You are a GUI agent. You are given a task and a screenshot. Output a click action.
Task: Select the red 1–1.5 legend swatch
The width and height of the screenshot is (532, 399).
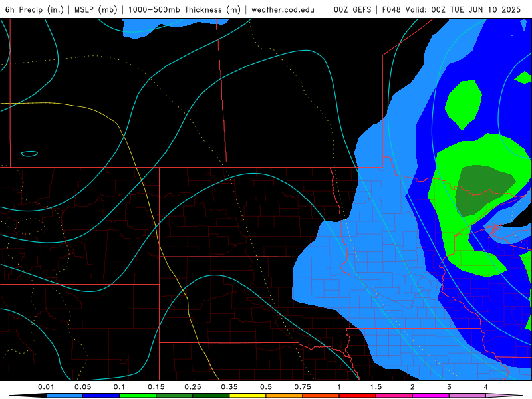point(358,396)
